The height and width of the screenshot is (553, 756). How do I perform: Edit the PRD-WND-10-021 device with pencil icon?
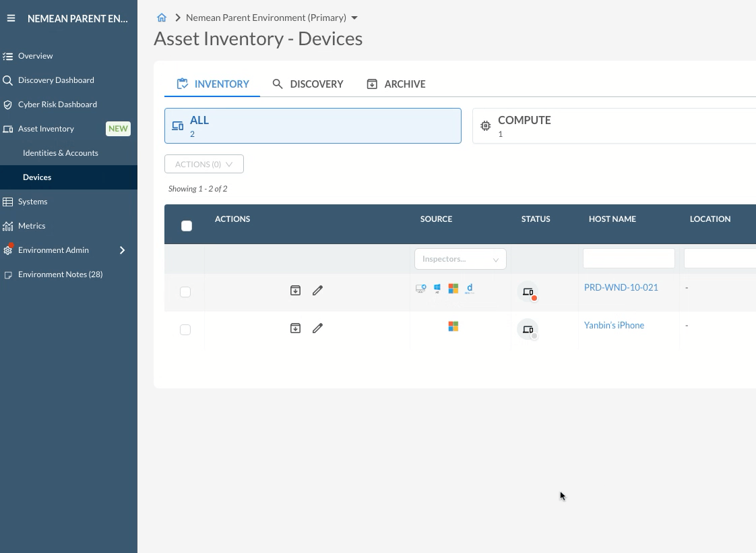click(x=317, y=291)
